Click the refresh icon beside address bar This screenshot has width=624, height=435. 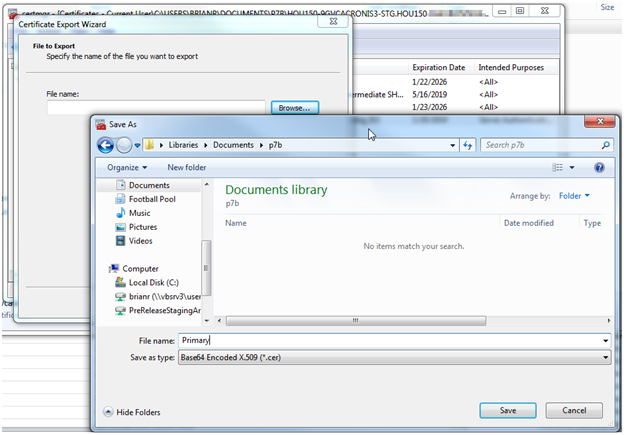pos(468,145)
